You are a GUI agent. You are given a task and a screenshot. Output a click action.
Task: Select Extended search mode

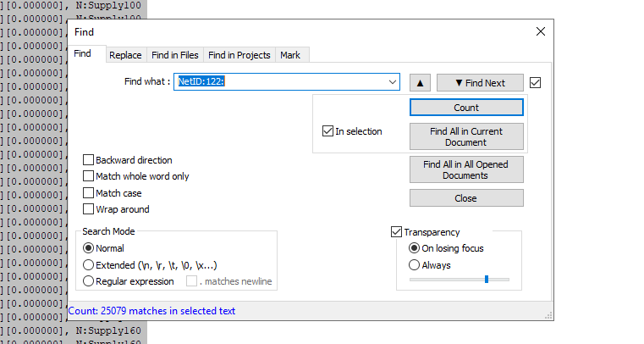tap(88, 265)
